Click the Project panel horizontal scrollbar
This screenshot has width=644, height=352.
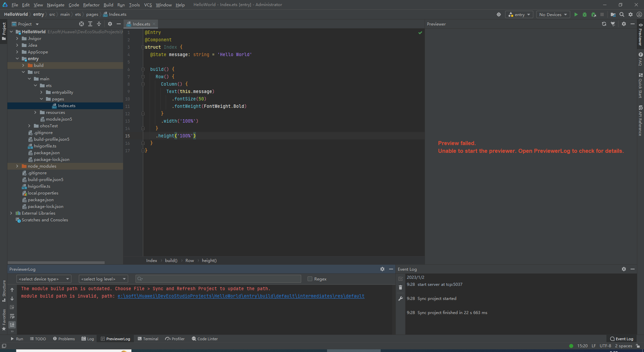tap(56, 263)
